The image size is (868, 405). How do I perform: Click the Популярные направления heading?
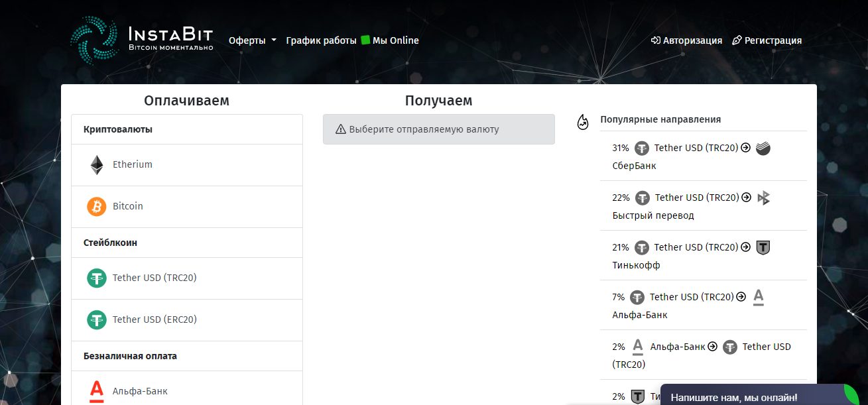(660, 120)
